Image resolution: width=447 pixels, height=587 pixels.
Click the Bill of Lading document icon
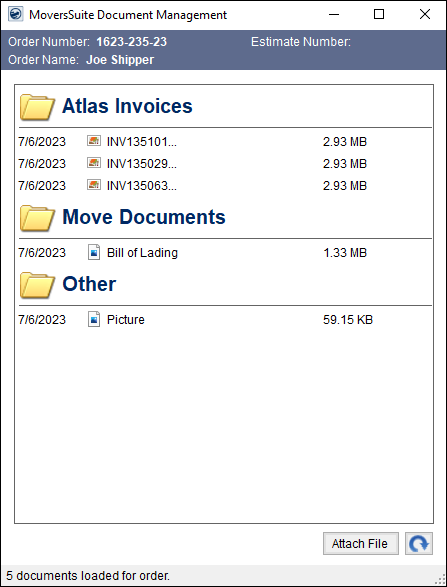click(x=94, y=252)
